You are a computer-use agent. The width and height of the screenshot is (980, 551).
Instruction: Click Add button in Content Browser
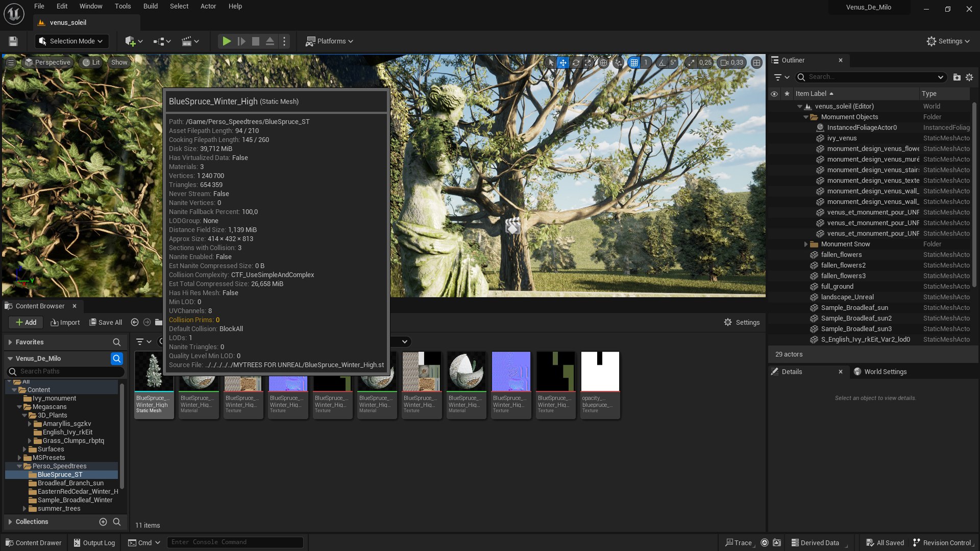[x=26, y=322]
